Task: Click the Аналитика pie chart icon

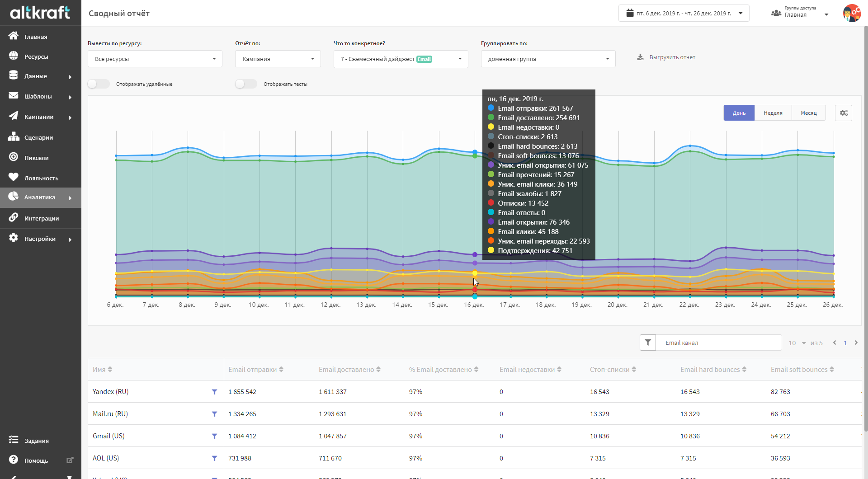Action: (14, 197)
